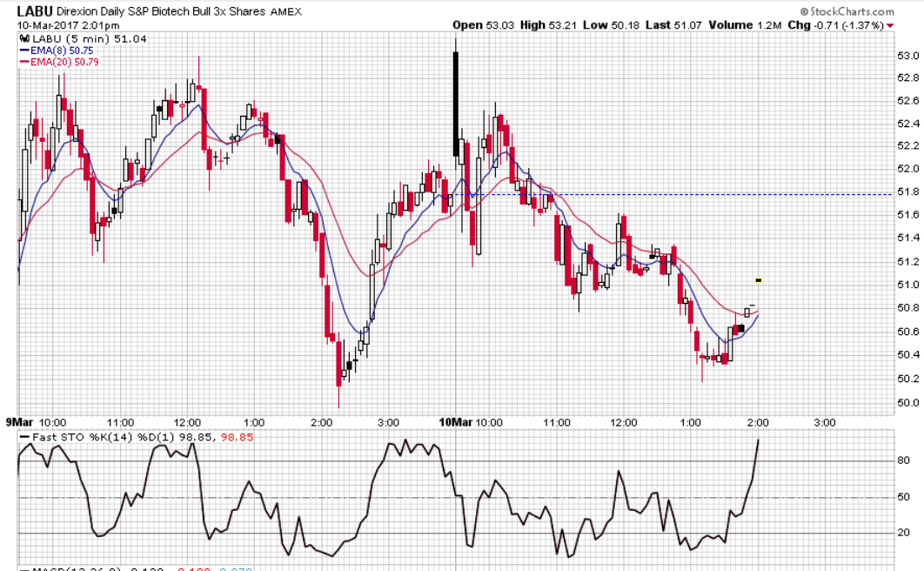Click the black line swatch beside Fast STO
The image size is (924, 571).
coord(24,437)
